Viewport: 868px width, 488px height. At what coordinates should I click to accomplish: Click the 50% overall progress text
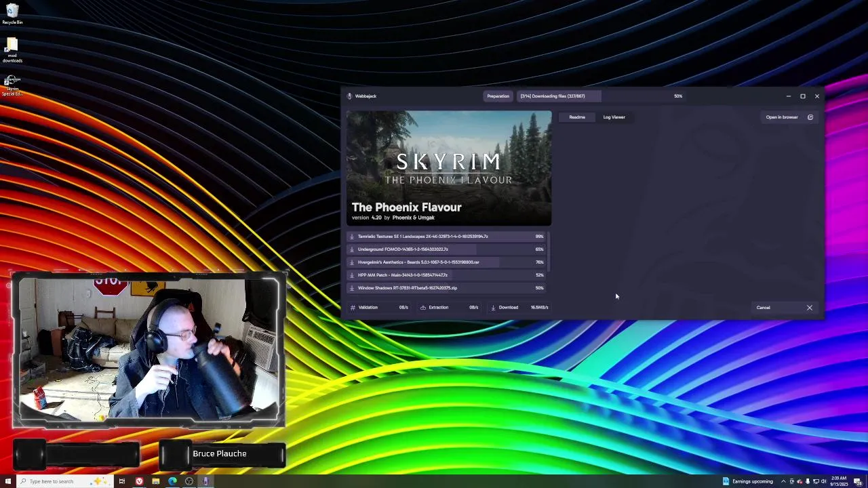tap(678, 96)
